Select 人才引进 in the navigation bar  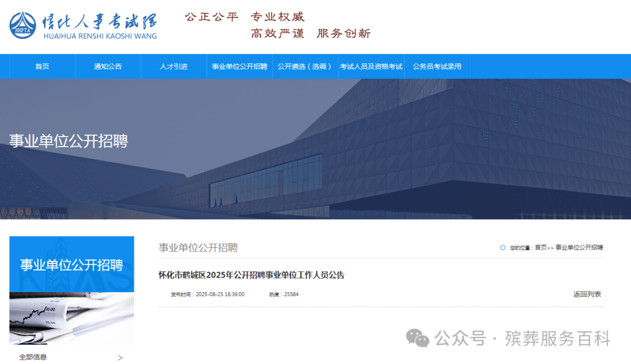tap(174, 67)
